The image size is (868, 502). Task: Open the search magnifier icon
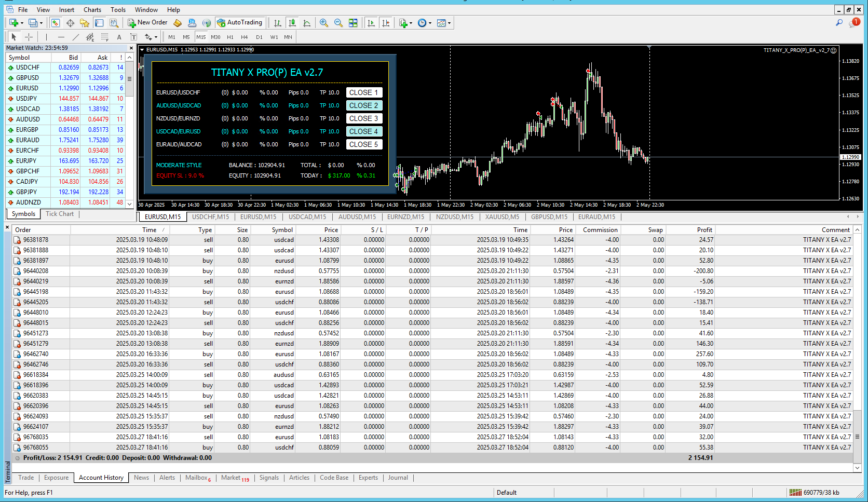click(x=839, y=23)
